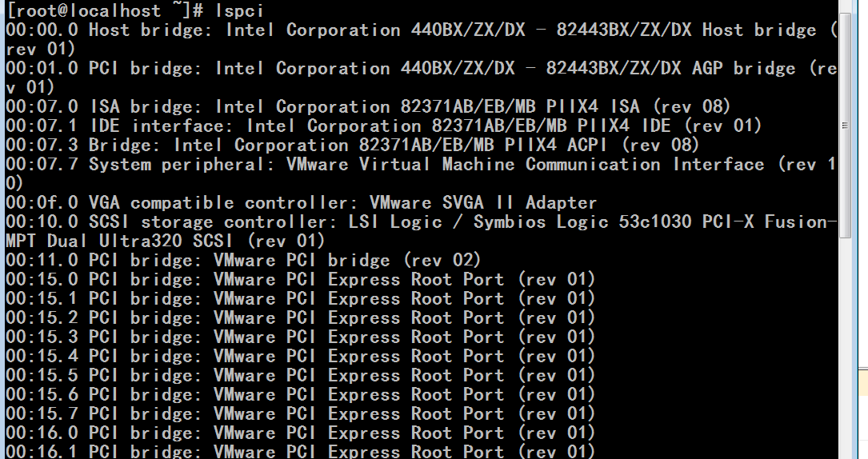Click '00:0f.0 VGA compatible controller' line
868x459 pixels.
pyautogui.click(x=301, y=202)
